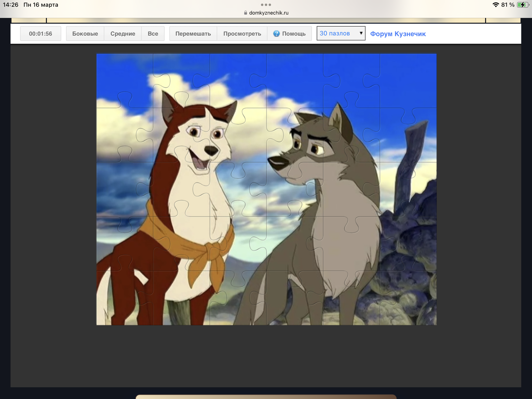Tap the domkyznechik.ru address bar
The height and width of the screenshot is (399, 532).
(x=268, y=13)
